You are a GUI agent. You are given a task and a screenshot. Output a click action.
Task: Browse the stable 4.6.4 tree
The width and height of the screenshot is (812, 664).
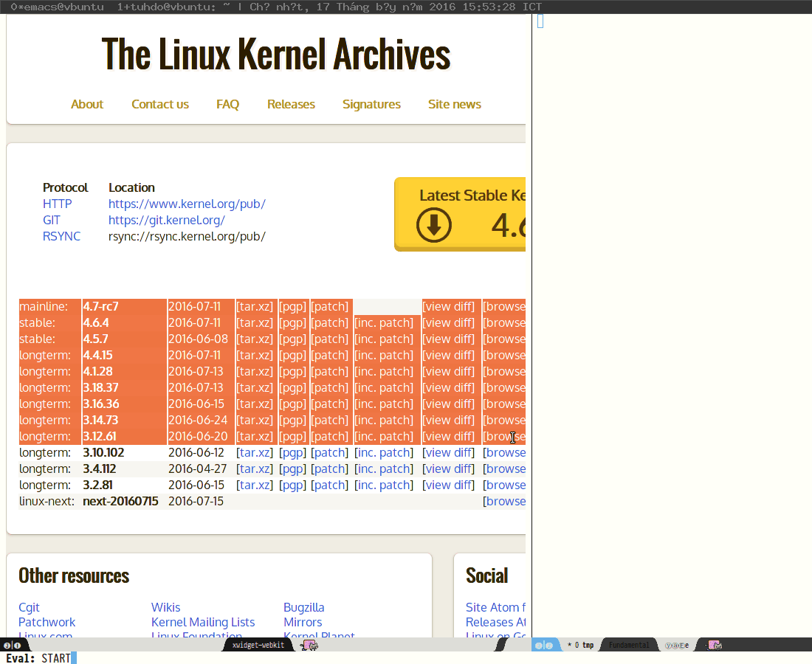click(x=504, y=323)
